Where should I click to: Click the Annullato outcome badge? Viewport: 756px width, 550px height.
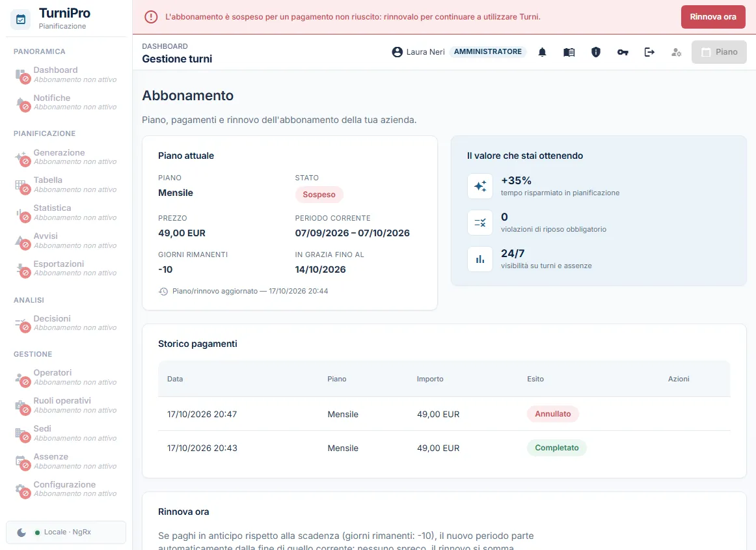click(x=552, y=414)
